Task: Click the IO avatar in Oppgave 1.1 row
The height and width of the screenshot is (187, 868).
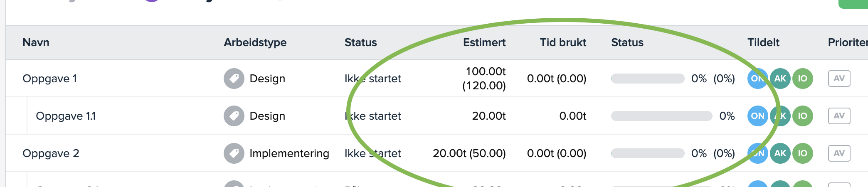Action: point(803,116)
